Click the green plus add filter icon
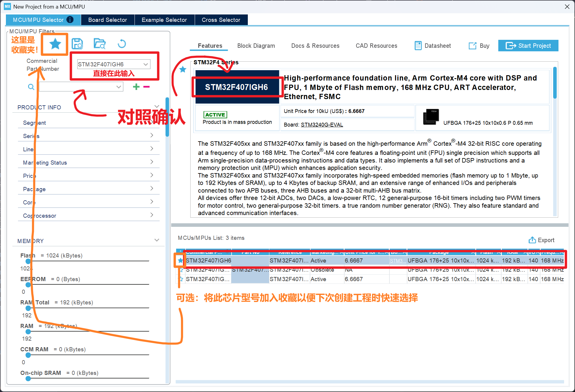Viewport: 575px width, 392px height. 136,87
